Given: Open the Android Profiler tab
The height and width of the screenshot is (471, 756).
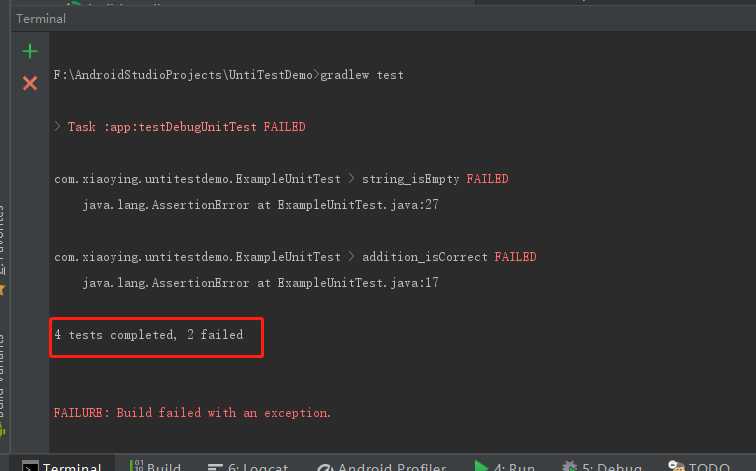Looking at the screenshot, I should pyautogui.click(x=382, y=466).
